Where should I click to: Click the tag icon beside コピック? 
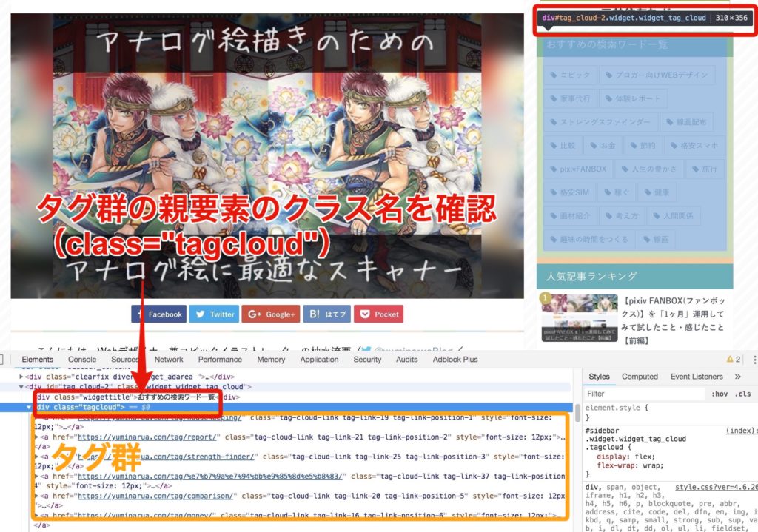pos(554,75)
